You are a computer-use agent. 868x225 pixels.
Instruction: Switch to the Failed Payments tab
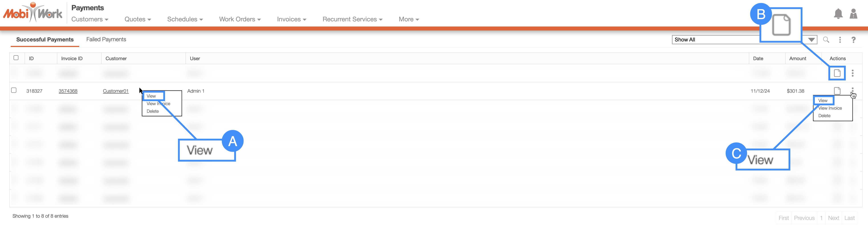click(106, 39)
